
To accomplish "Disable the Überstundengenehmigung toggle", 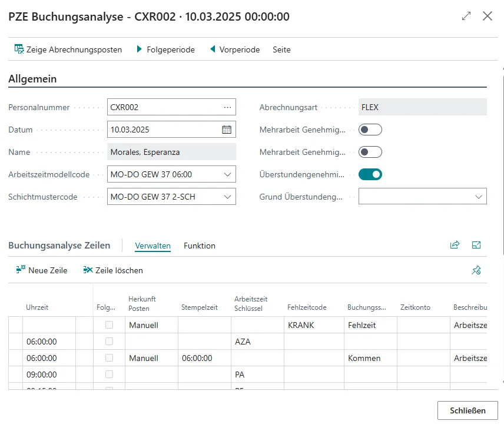I will (370, 174).
